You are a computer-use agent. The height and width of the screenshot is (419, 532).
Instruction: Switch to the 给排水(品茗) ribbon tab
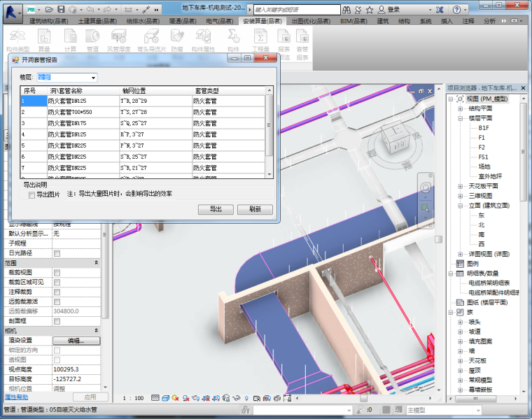coord(143,21)
